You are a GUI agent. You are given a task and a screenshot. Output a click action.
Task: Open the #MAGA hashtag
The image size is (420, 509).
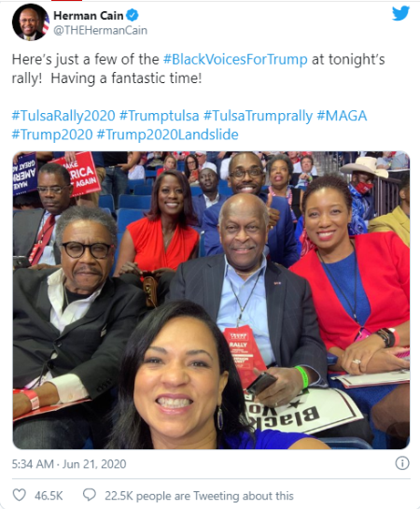(342, 116)
